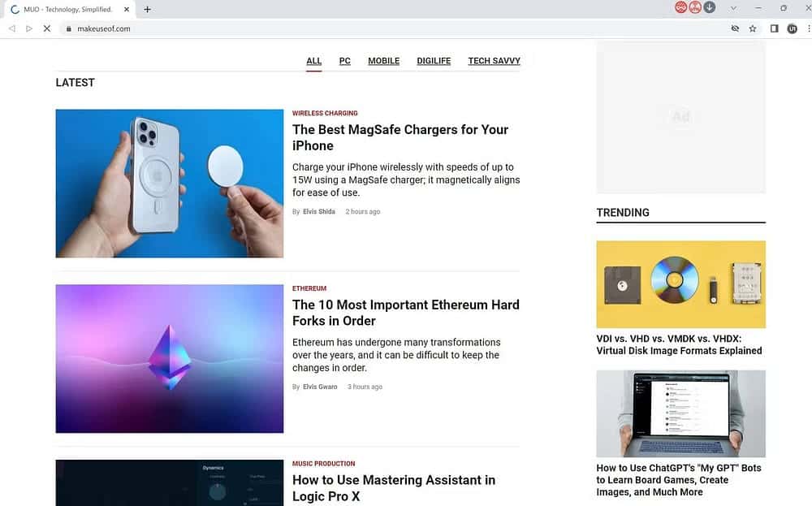Open the Ethereum Hard Forks article headline
This screenshot has width=812, height=506.
(x=405, y=313)
